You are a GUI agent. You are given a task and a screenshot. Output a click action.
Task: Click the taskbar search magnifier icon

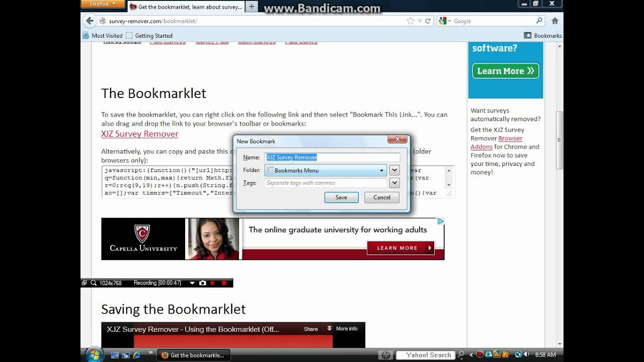coord(461,355)
